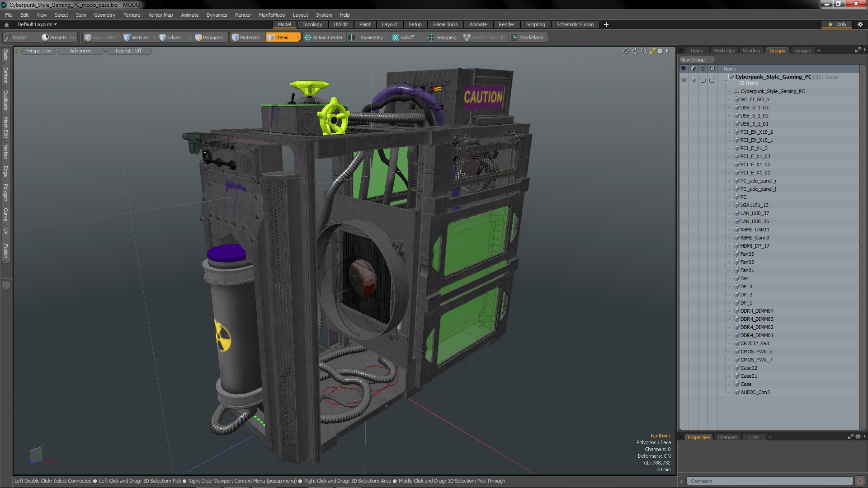
Task: Click the viewport zoom magnifier icon
Action: pyautogui.click(x=644, y=51)
